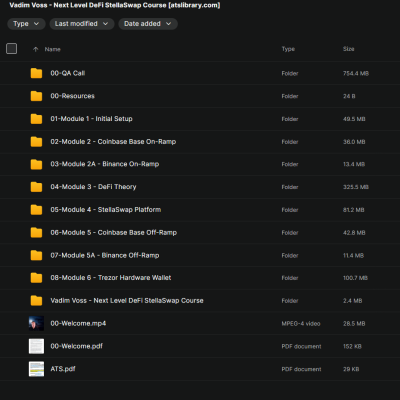Click the 03-Module 2A Binance On-Ramp folder icon
The image size is (400, 400).
(x=36, y=164)
